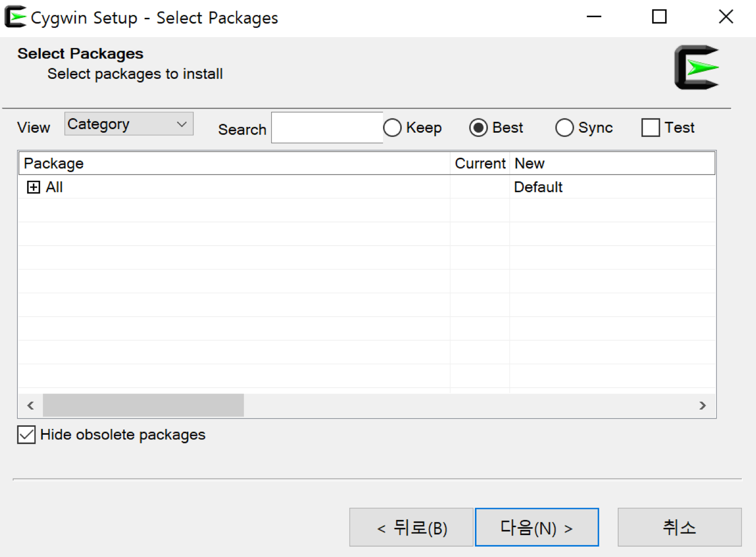
Task: Expand the All package tree node
Action: pyautogui.click(x=33, y=187)
